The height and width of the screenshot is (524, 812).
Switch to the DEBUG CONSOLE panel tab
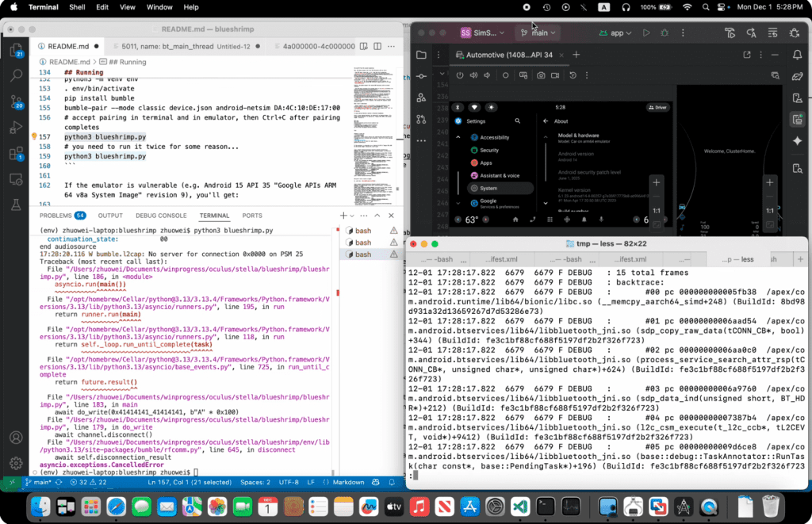pyautogui.click(x=161, y=216)
